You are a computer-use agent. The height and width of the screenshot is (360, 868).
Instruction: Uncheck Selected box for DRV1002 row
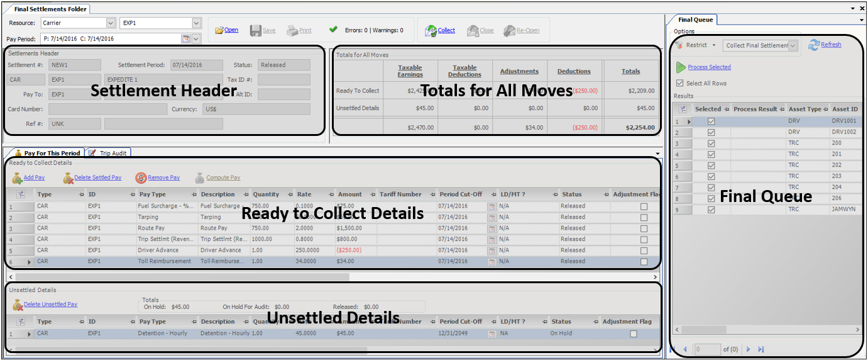(711, 132)
